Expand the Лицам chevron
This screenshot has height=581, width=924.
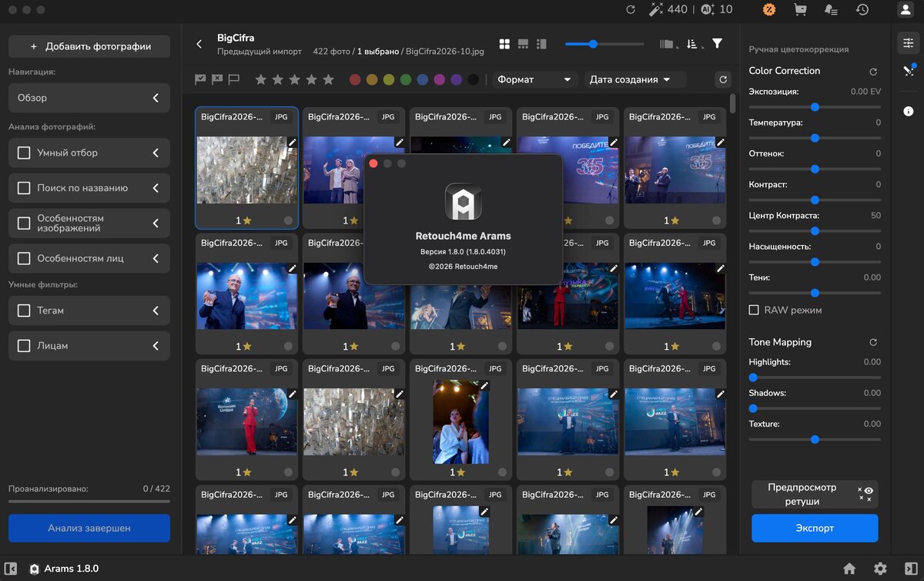pos(156,346)
